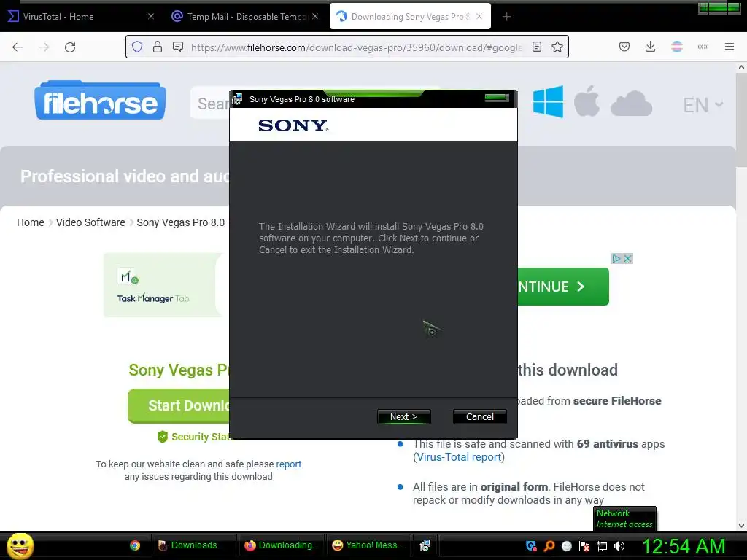Open the browser hamburger menu

point(729,47)
